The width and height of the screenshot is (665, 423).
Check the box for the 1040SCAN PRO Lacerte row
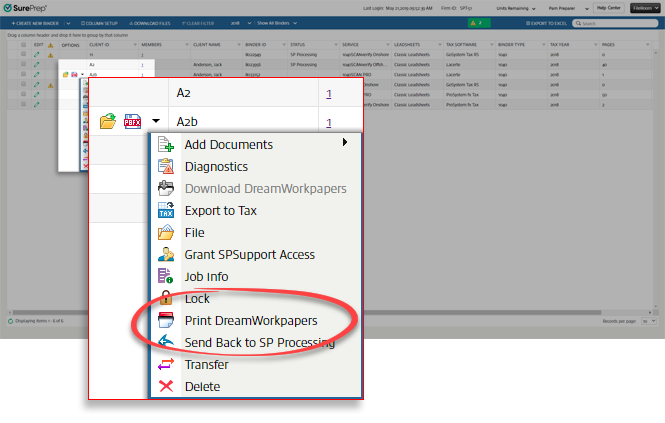23,74
